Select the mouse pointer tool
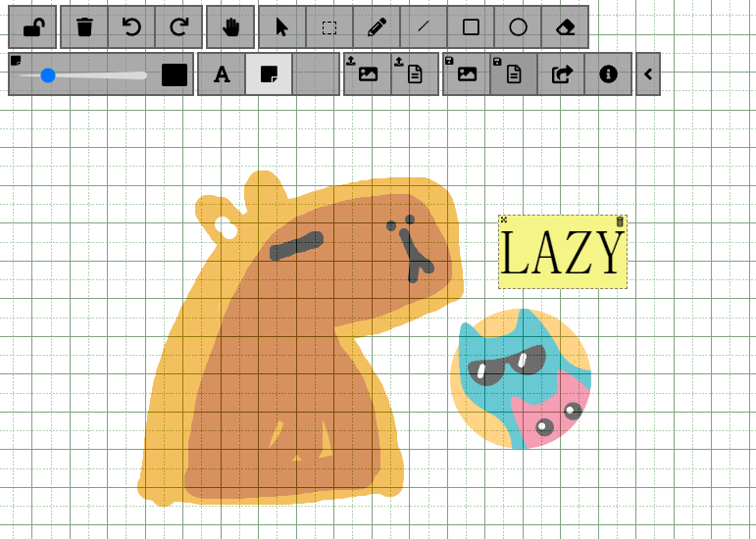Image resolution: width=756 pixels, height=539 pixels. 282,27
